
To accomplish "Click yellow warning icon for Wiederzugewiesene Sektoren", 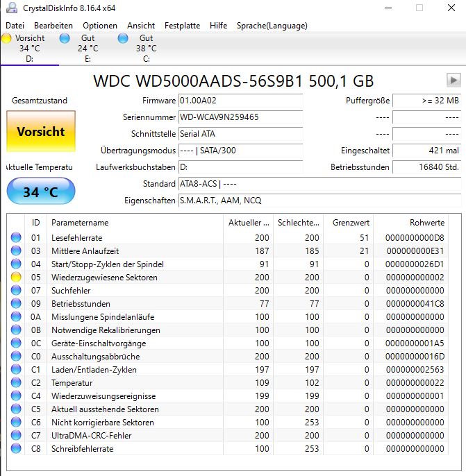I will tap(16, 277).
